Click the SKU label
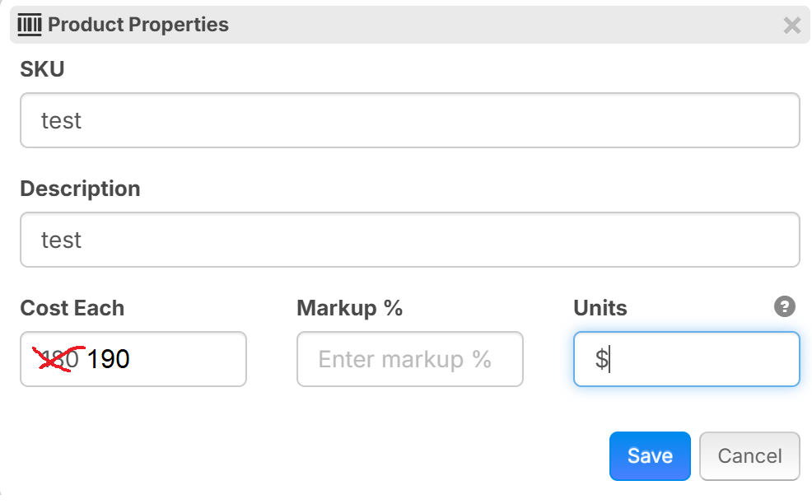The width and height of the screenshot is (812, 504). click(42, 69)
